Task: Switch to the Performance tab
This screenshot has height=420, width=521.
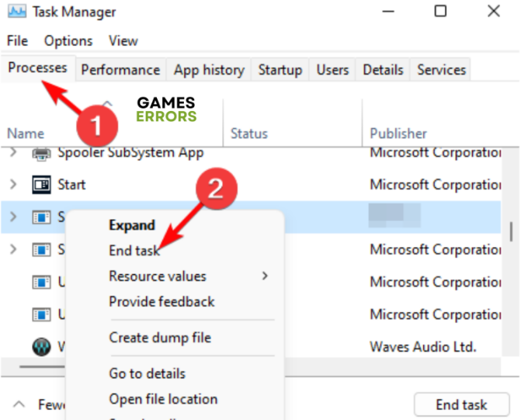Action: pos(120,70)
